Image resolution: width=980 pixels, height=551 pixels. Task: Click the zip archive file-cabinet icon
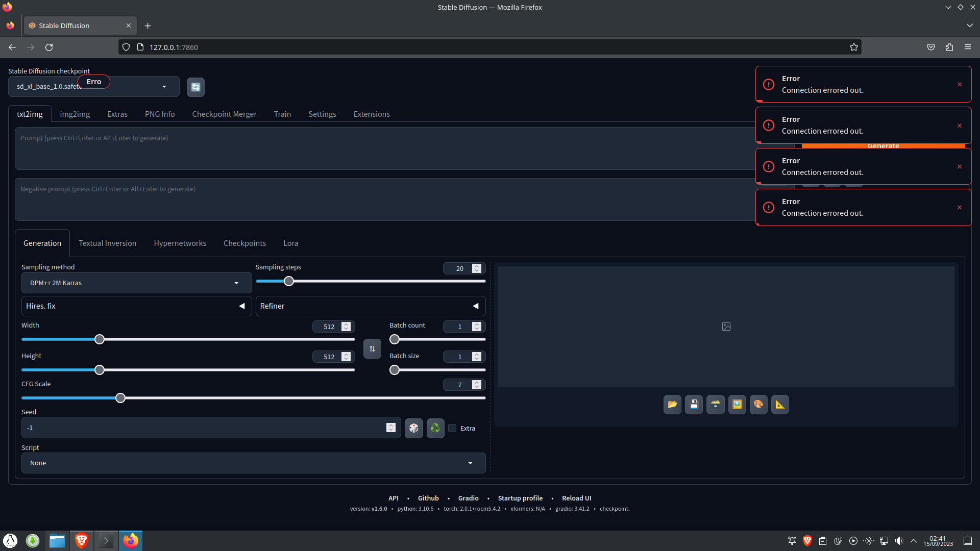pyautogui.click(x=715, y=404)
